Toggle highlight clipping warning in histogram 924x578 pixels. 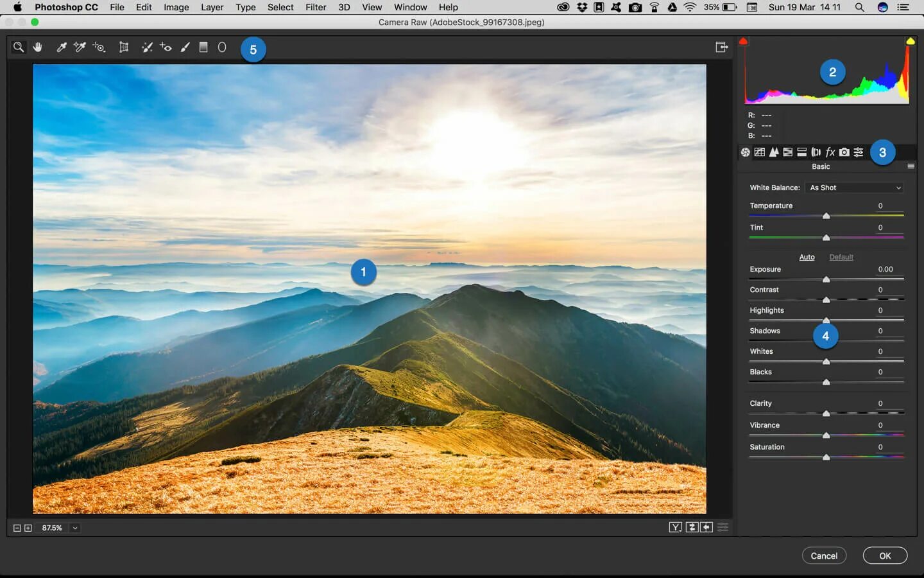tap(910, 41)
